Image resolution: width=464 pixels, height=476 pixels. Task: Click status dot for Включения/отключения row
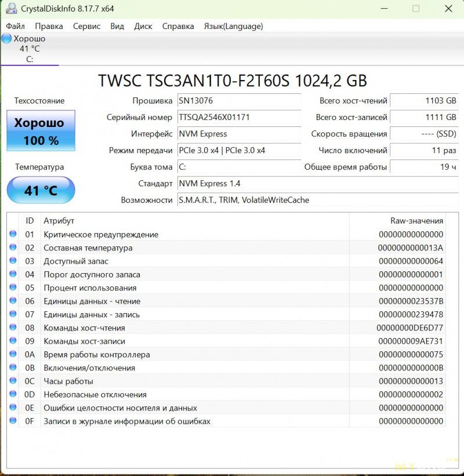pyautogui.click(x=13, y=368)
